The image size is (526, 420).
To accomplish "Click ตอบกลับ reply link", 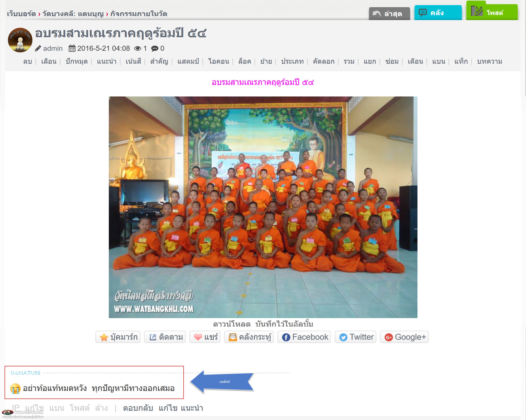I will 138,408.
